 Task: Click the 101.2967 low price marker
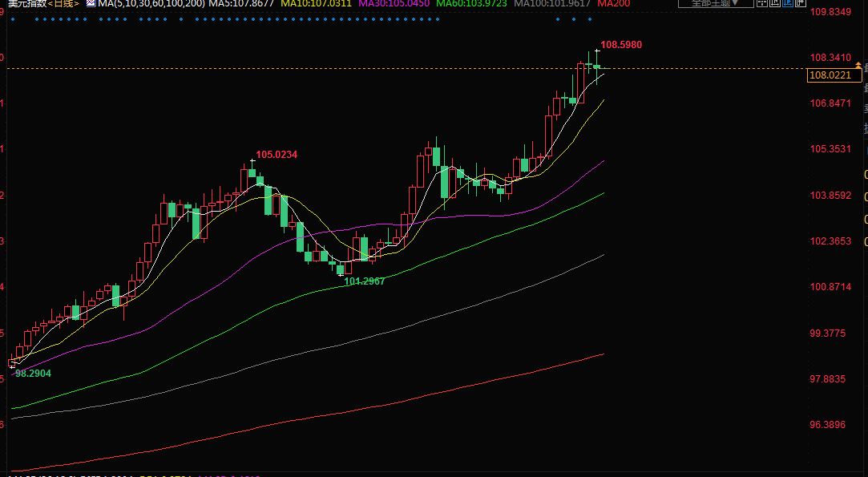coord(365,281)
